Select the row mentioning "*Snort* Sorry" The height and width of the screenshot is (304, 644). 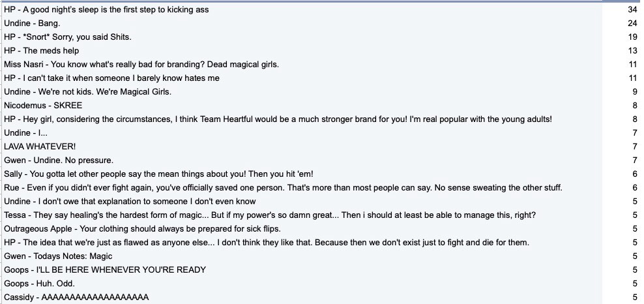point(68,37)
